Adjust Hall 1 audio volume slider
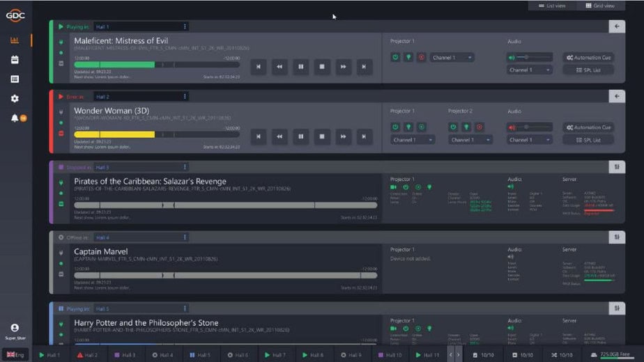 (535, 57)
